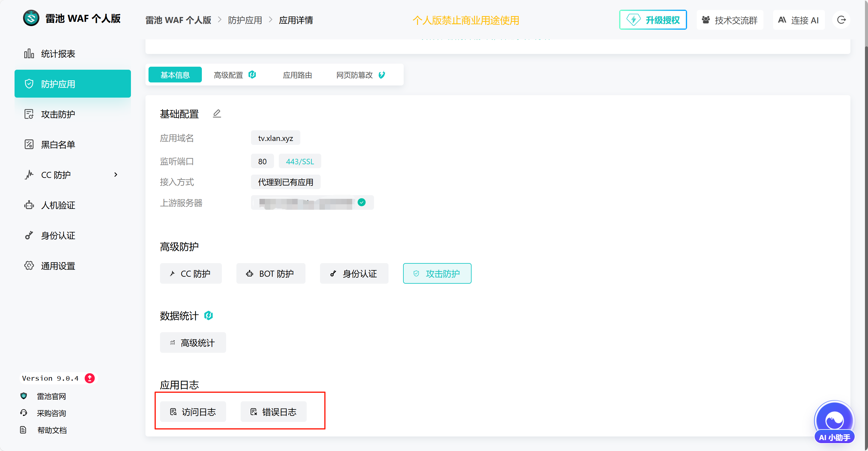Click the robot icon beside 人机验证

pyautogui.click(x=29, y=205)
